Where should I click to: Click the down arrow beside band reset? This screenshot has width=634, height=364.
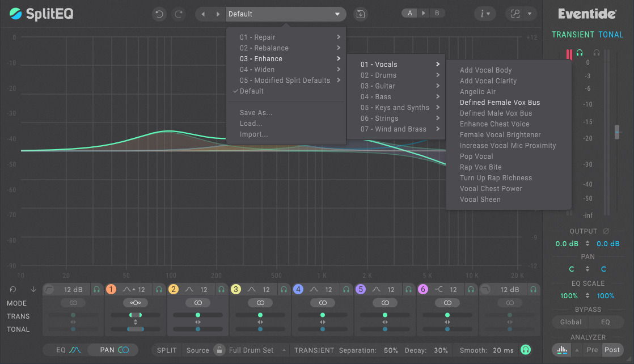pos(33,289)
